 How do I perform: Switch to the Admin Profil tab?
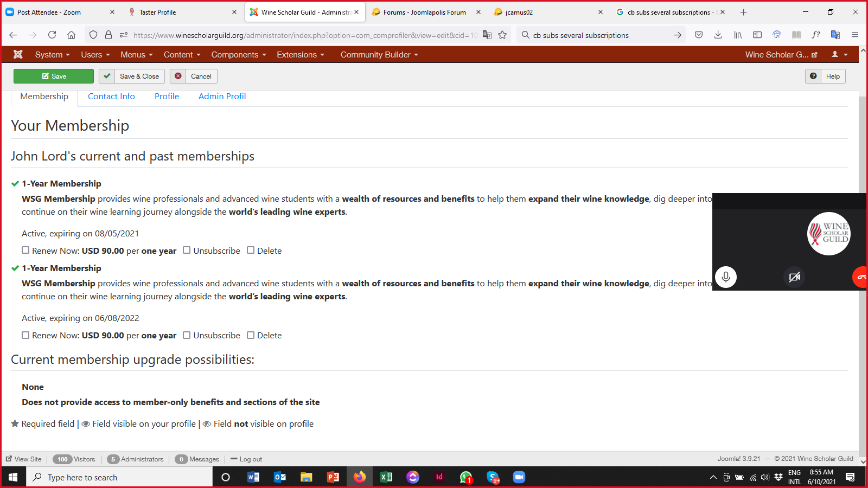(222, 96)
